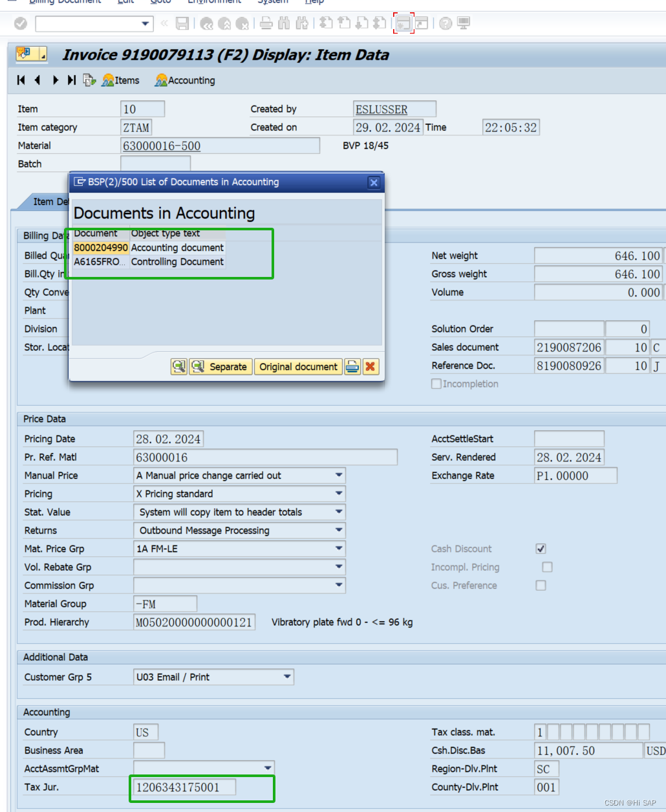The width and height of the screenshot is (666, 812).
Task: Open the AcctAssmtGrpMat dropdown
Action: [268, 768]
